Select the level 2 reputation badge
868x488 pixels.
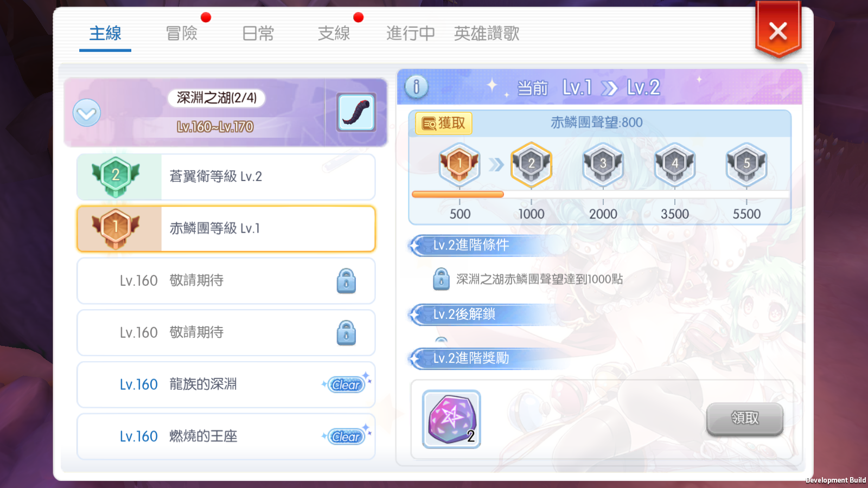click(x=531, y=163)
